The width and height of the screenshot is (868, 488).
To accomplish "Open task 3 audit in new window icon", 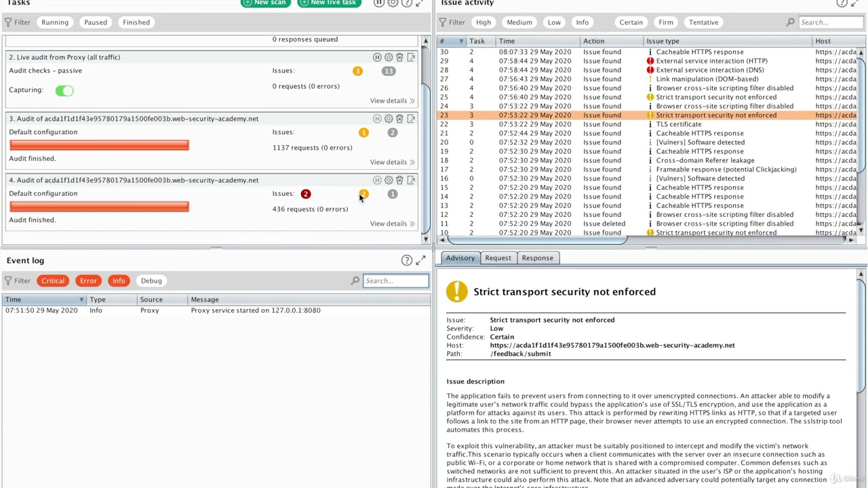I will coord(411,119).
